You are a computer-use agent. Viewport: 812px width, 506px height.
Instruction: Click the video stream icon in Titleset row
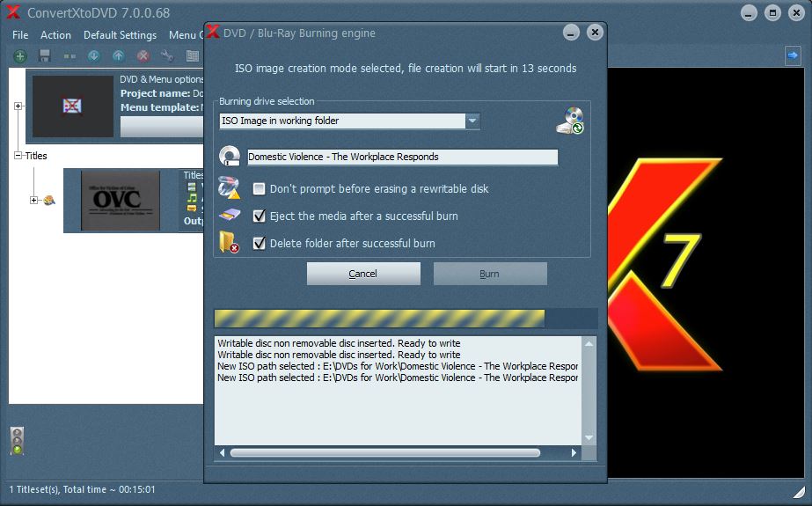click(192, 187)
